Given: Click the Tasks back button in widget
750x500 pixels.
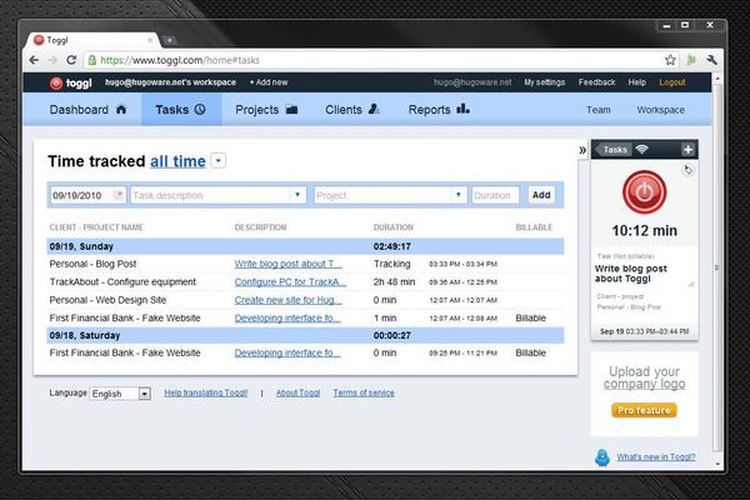Looking at the screenshot, I should click(614, 150).
